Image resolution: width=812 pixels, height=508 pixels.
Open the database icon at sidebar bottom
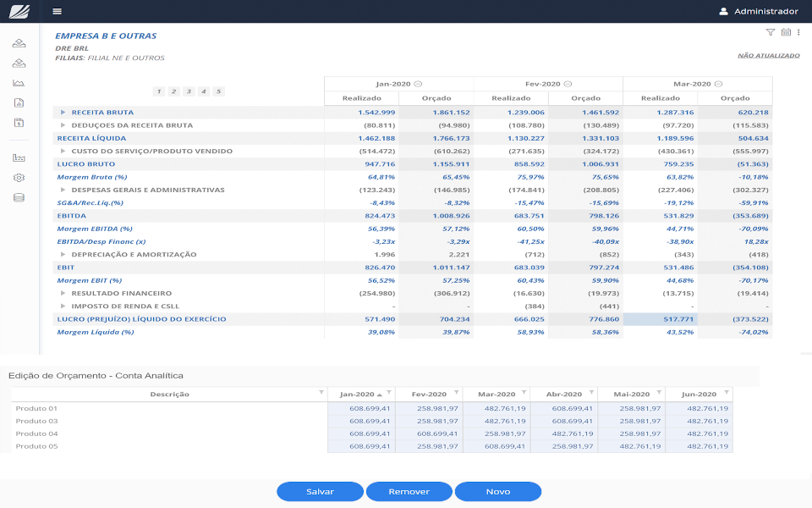(19, 196)
